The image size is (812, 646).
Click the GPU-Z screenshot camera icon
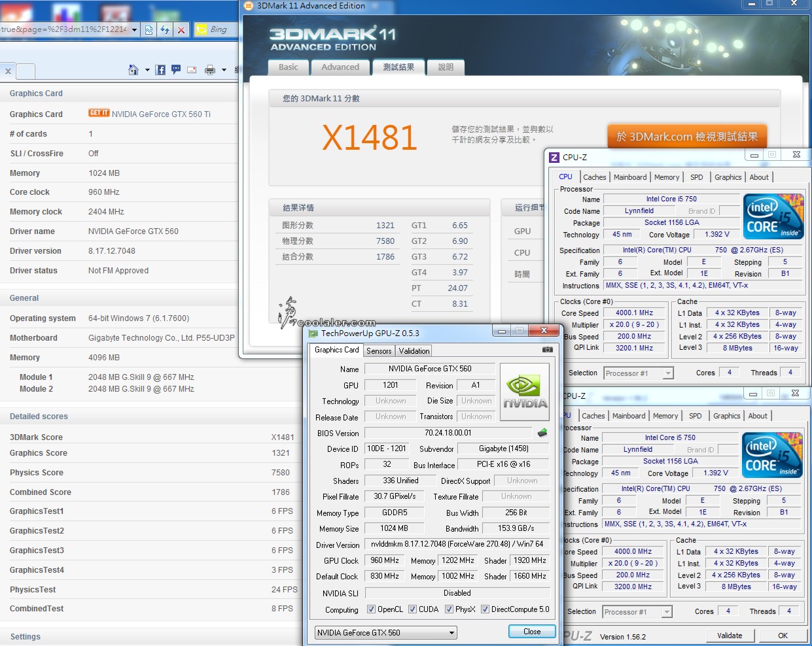coord(548,350)
